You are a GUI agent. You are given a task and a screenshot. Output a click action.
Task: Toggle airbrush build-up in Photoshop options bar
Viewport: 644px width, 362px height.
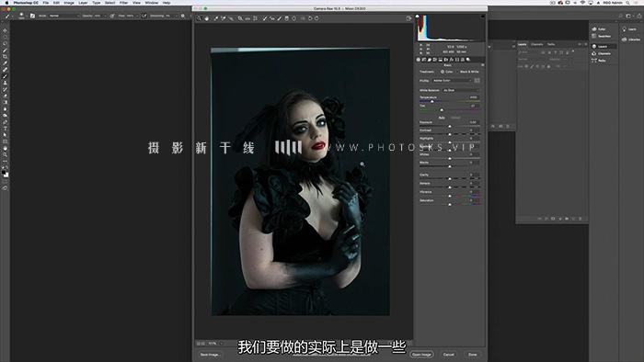pyautogui.click(x=144, y=16)
